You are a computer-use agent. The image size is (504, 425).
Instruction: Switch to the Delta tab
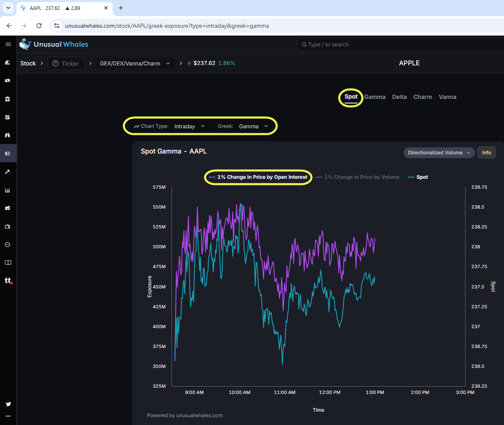click(399, 97)
